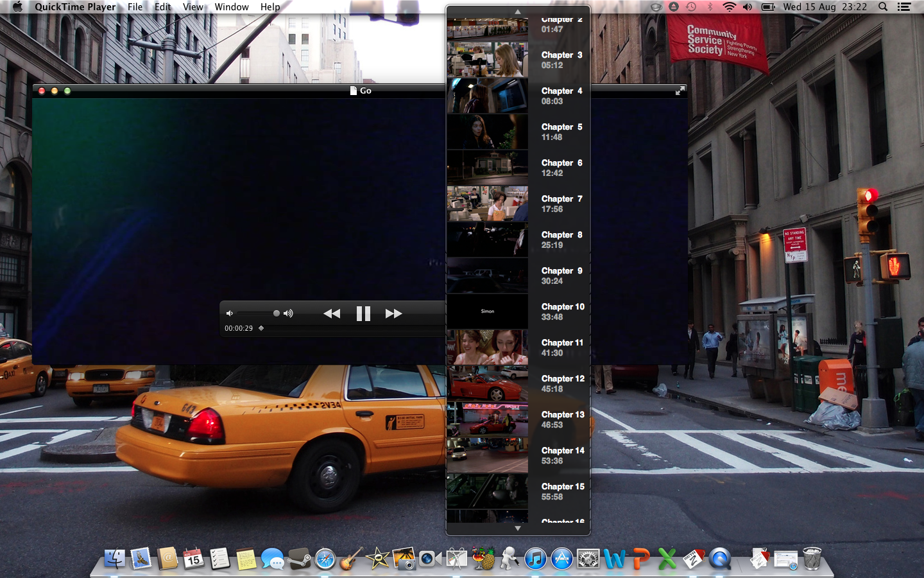Image resolution: width=924 pixels, height=578 pixels.
Task: Click the fast forward button
Action: click(393, 313)
